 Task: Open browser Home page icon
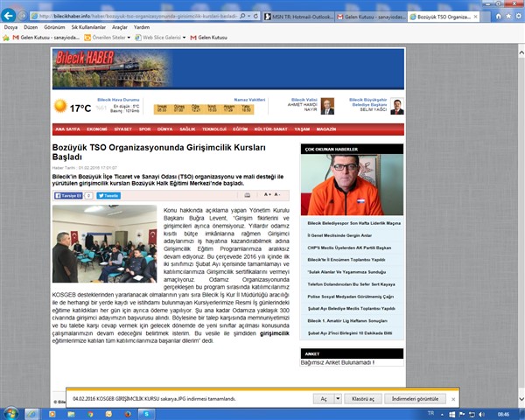[499, 16]
